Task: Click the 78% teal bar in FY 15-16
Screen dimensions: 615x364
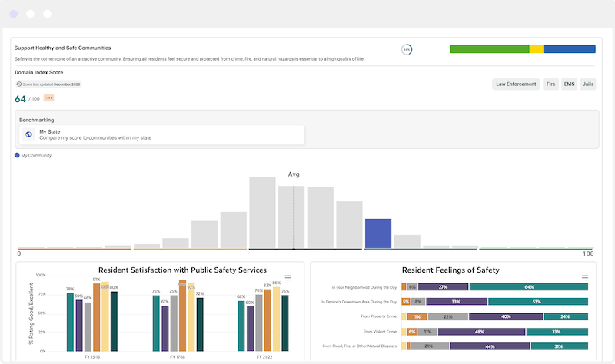Action: click(x=70, y=322)
